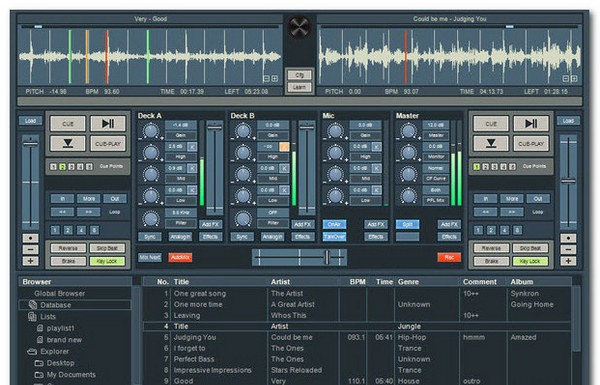Open the Desktop folder in browser

click(x=60, y=363)
